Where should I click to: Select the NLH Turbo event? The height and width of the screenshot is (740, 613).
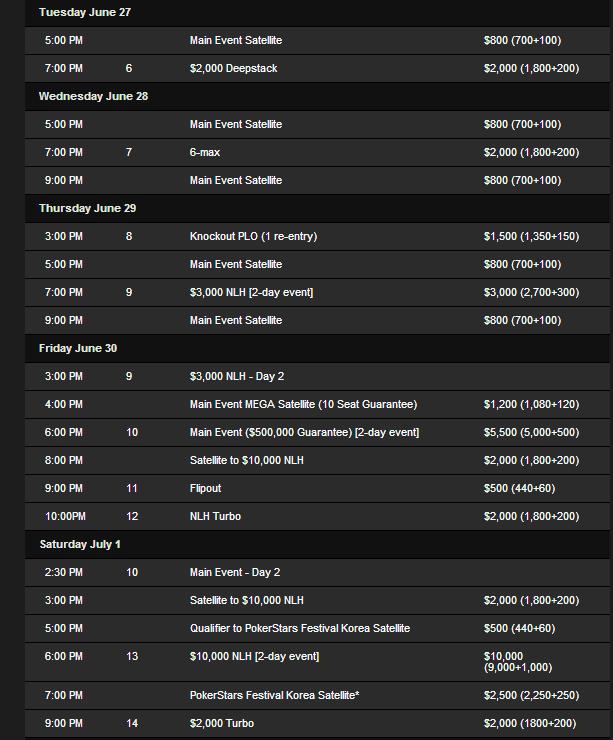coord(215,516)
